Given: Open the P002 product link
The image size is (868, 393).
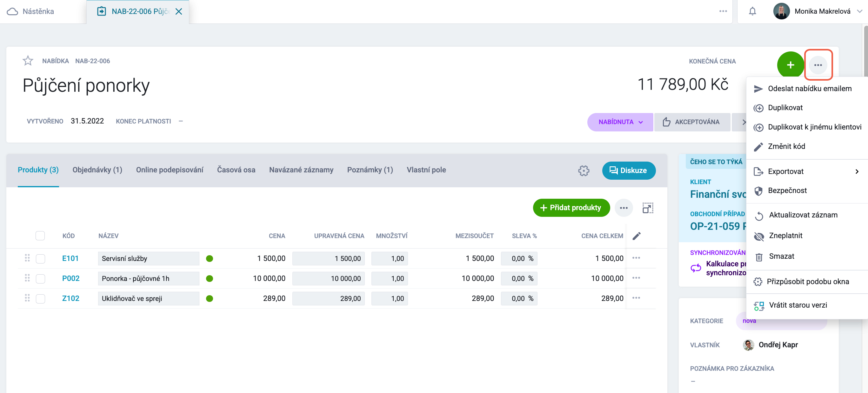Looking at the screenshot, I should [x=71, y=278].
